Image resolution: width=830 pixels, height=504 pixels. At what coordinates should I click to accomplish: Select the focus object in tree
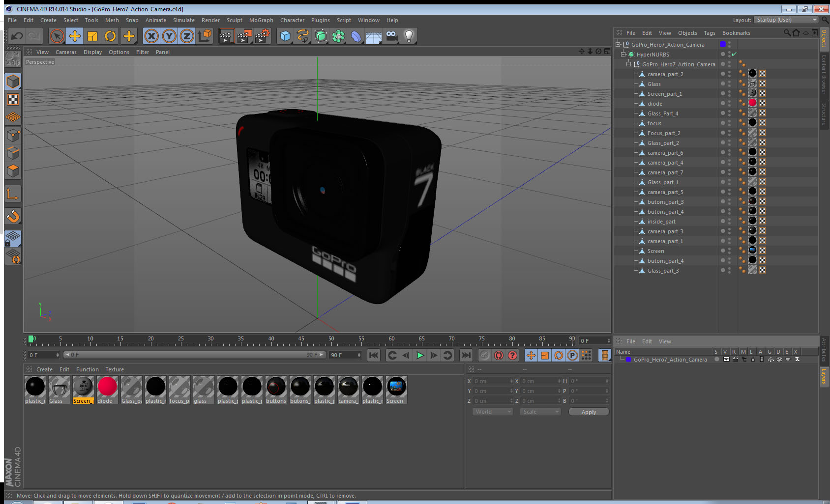click(x=654, y=123)
